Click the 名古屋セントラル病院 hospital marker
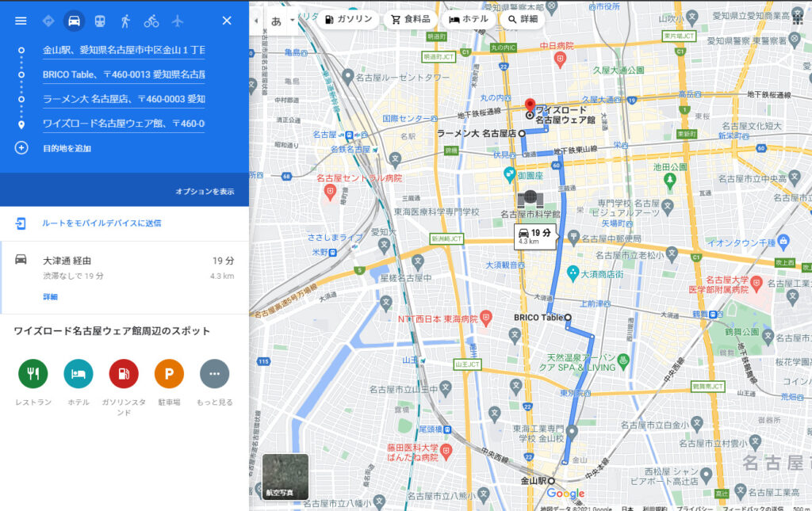812x511 pixels. pyautogui.click(x=330, y=193)
